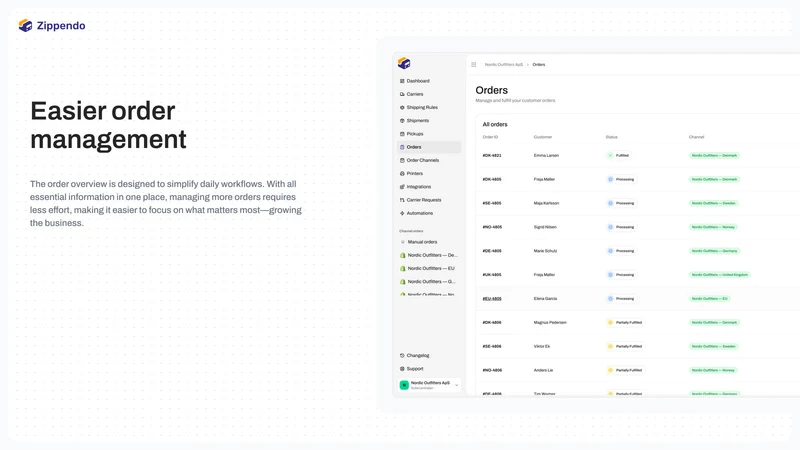
Task: Select Order Channels menu label
Action: click(422, 161)
